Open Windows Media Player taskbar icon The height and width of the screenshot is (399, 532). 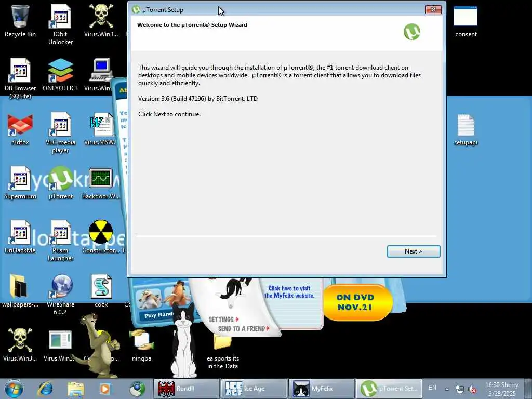pyautogui.click(x=105, y=389)
